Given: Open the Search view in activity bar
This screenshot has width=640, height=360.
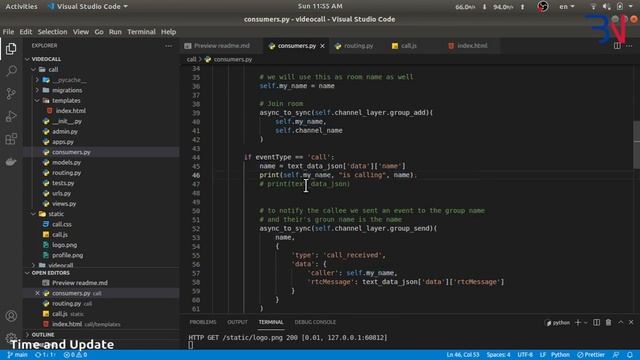Looking at the screenshot, I should pos(11,71).
